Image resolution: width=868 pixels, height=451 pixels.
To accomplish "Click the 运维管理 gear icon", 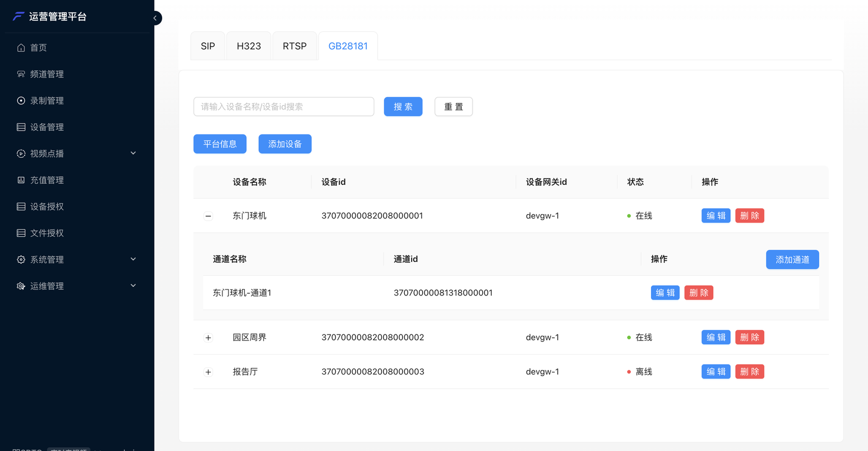I will coord(21,286).
